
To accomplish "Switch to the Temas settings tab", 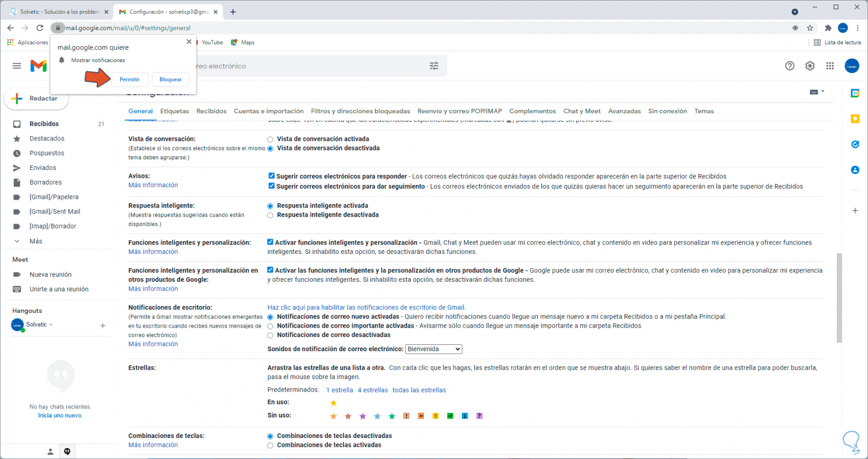I will pyautogui.click(x=704, y=111).
